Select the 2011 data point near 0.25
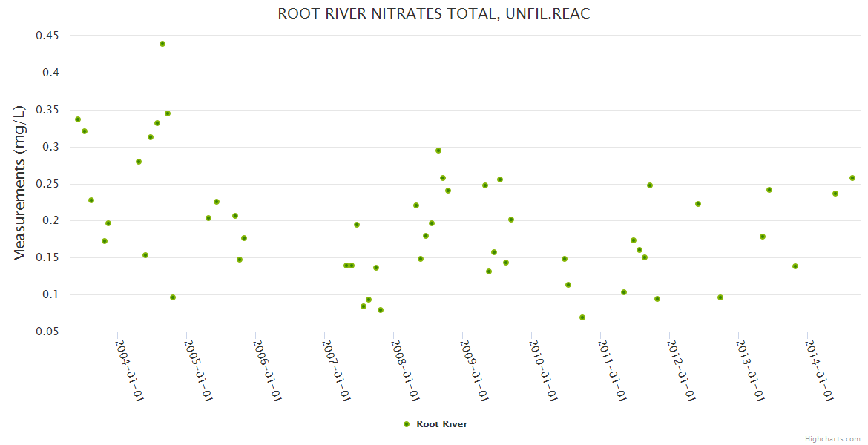 650,185
